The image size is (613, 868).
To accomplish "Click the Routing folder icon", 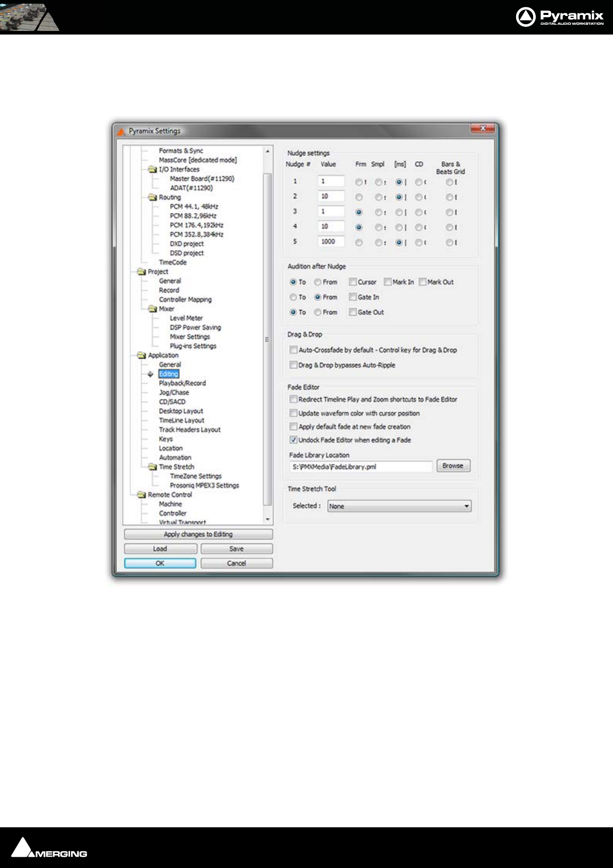I will [152, 197].
